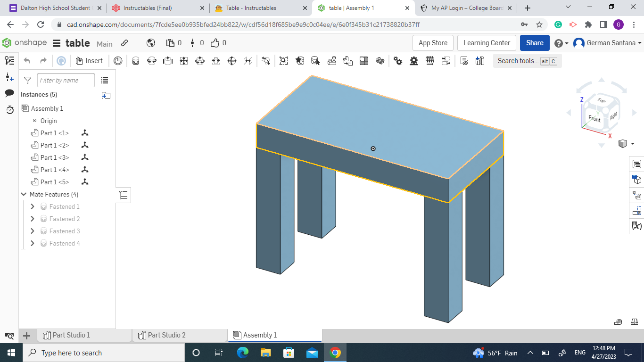Toggle snap mode in the assembly toolbar
Viewport: 644px width, 362px height.
264,61
